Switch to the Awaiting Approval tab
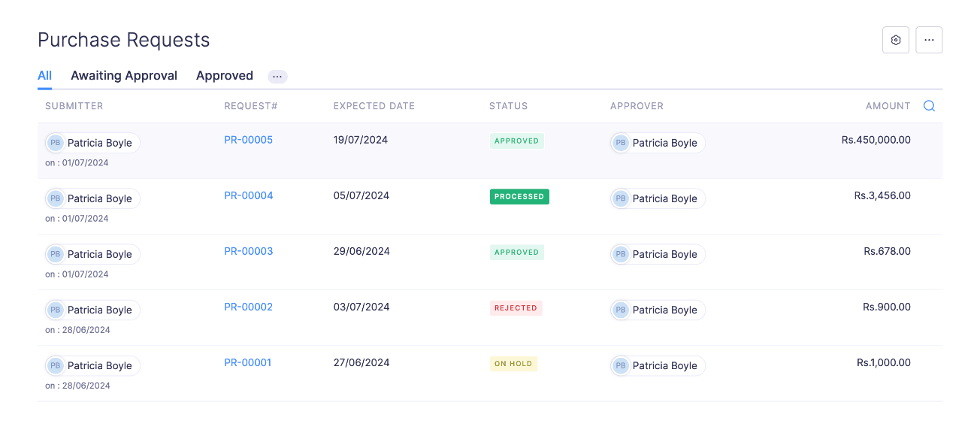980x442 pixels. coord(124,76)
